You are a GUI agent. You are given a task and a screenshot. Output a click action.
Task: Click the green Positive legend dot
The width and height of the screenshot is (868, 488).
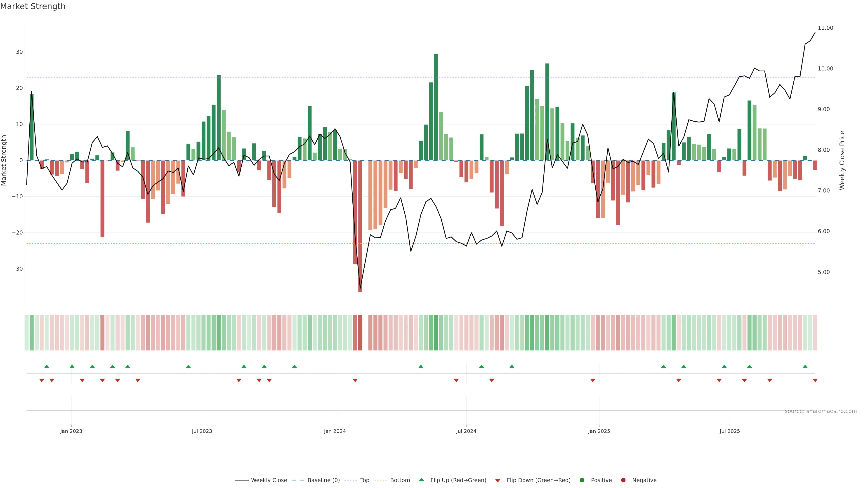pyautogui.click(x=582, y=480)
